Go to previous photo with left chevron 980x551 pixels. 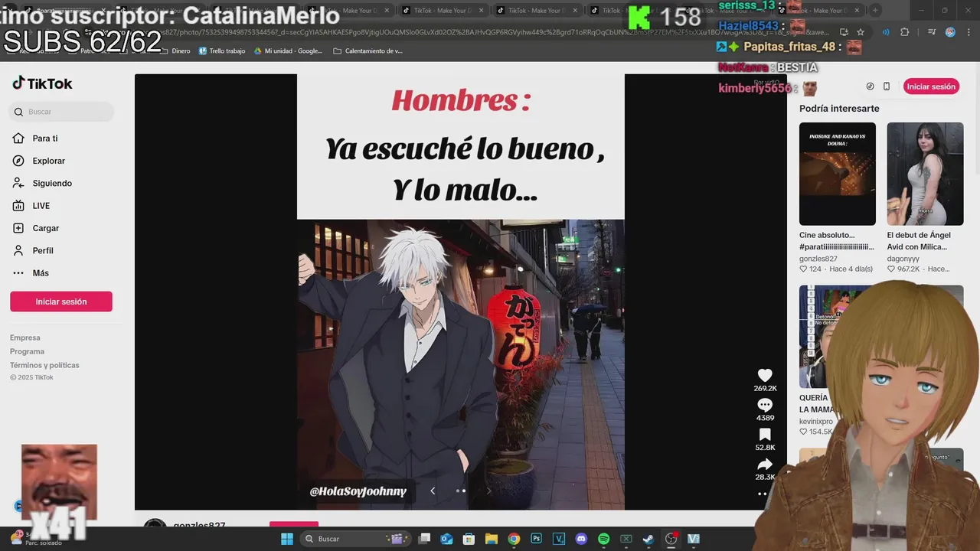tap(433, 491)
